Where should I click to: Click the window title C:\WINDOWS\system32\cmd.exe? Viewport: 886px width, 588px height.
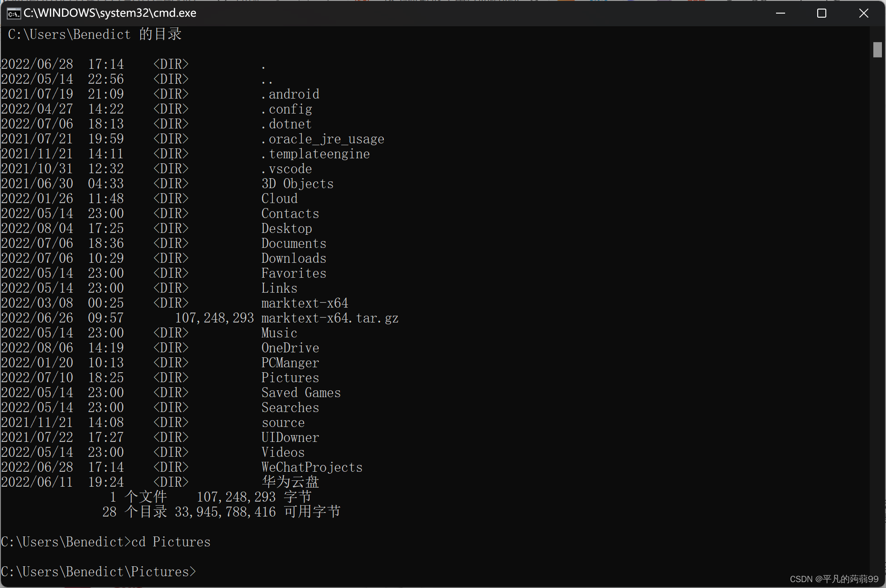(110, 13)
